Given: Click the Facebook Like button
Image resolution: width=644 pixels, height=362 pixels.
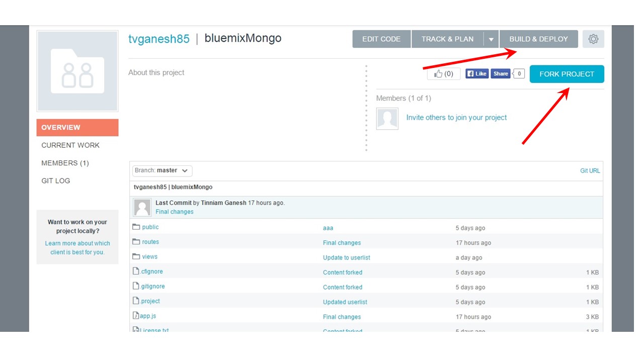Looking at the screenshot, I should click(476, 74).
